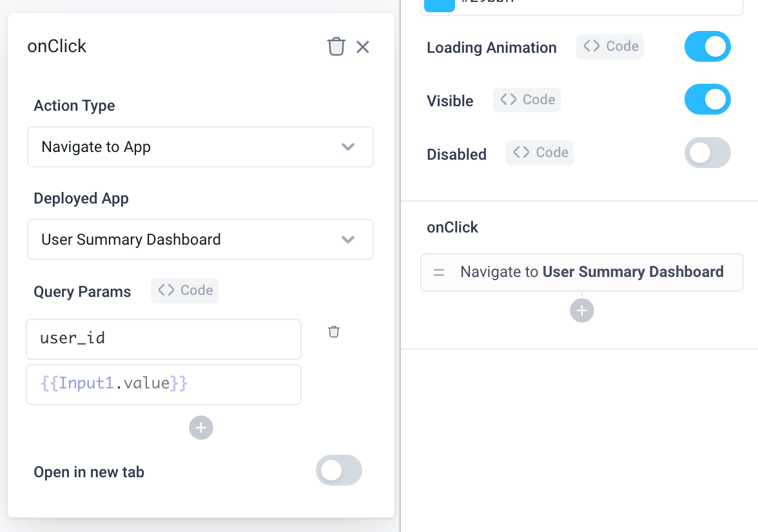Disable the Loading Animation toggle
The height and width of the screenshot is (532, 758).
pyautogui.click(x=707, y=46)
